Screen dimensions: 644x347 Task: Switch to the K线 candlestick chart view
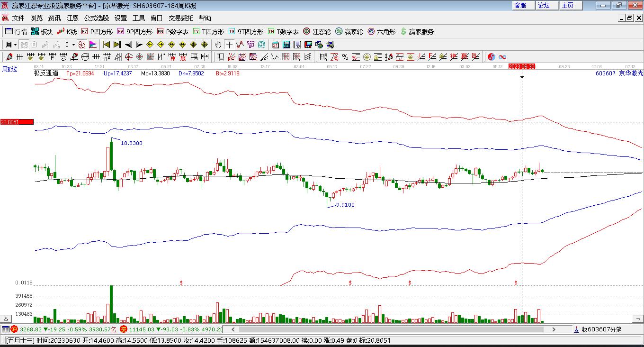coord(67,32)
